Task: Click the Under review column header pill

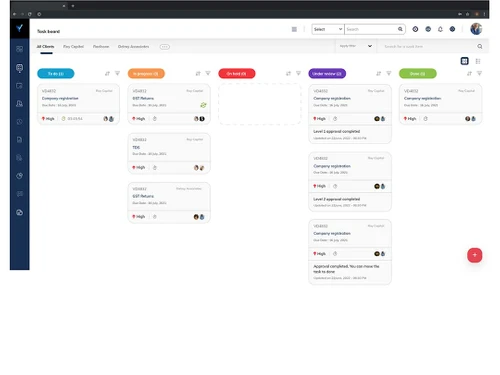Action: point(327,74)
